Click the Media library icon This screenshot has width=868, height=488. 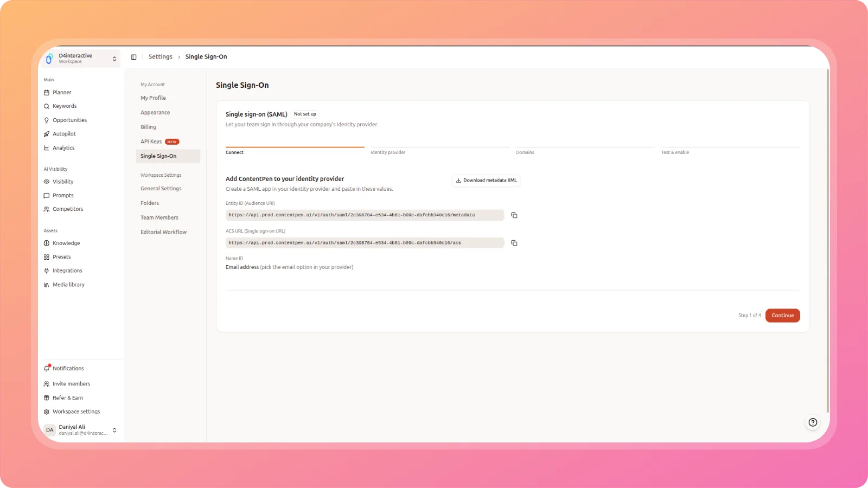pos(47,285)
